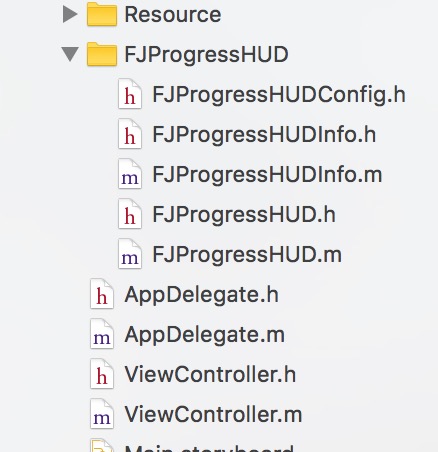Image resolution: width=438 pixels, height=452 pixels.
Task: Click the FJProgressHUDConfig.h header file icon
Action: pos(130,94)
